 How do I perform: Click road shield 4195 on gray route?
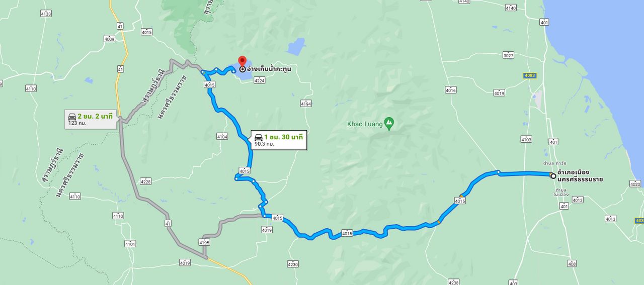[x=204, y=243]
